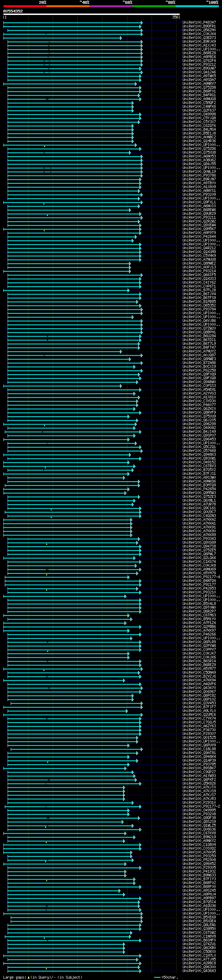222x980 pixels.
Task: Select the UniRef100_Q3ED73 label
Action: coord(199,38)
